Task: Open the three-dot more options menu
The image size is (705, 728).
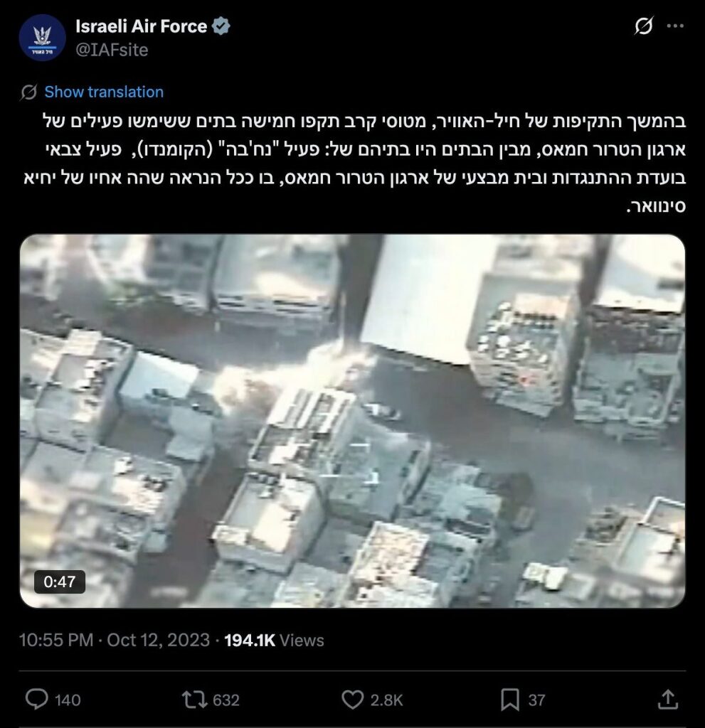Action: tap(675, 26)
